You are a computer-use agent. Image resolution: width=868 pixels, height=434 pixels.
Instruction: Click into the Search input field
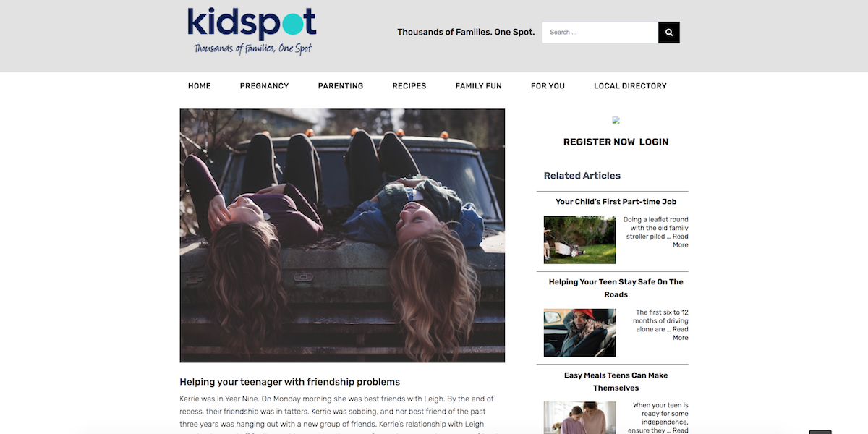600,33
